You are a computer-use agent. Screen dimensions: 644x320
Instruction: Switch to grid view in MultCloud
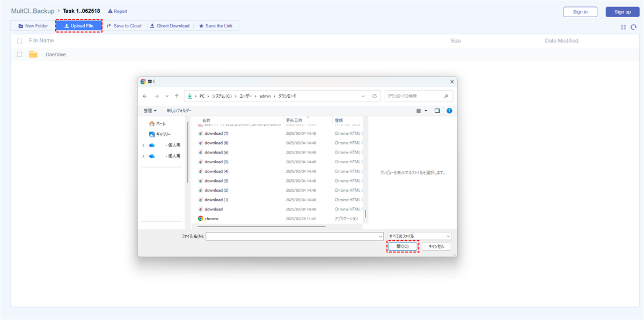623,27
